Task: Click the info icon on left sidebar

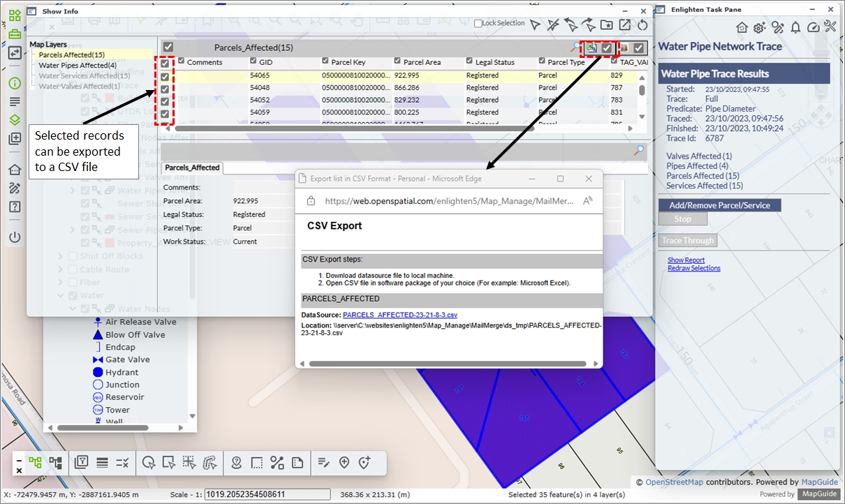Action: (x=14, y=83)
